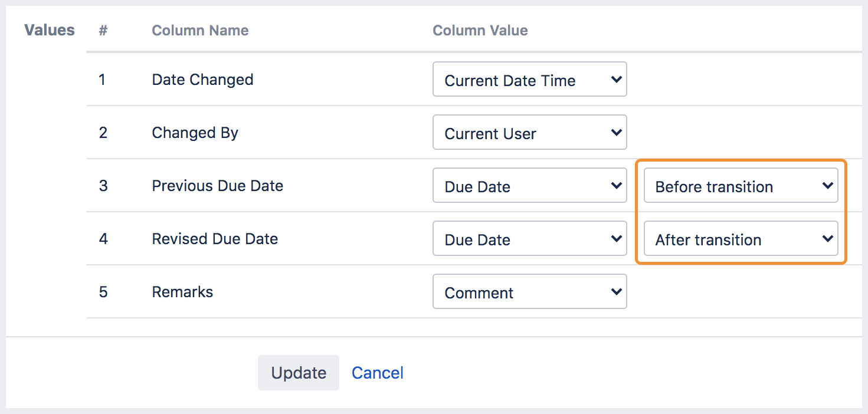Image resolution: width=868 pixels, height=414 pixels.
Task: Expand the Before transition dropdown
Action: (741, 186)
